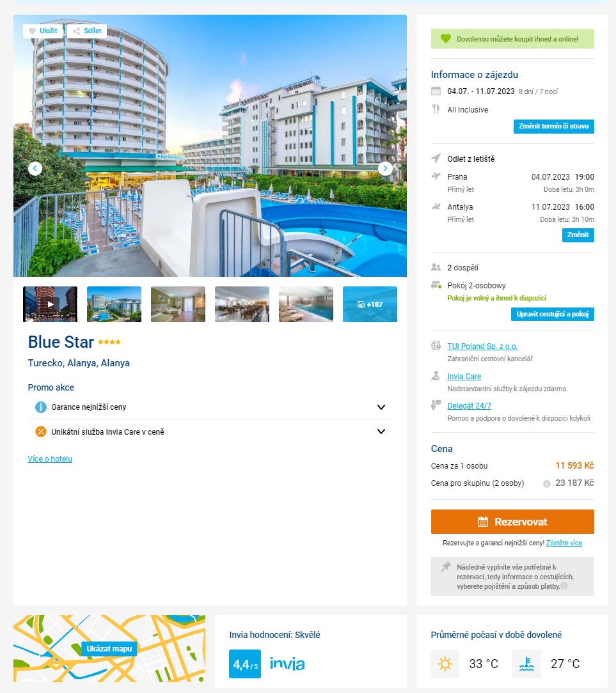Screen dimensions: 616x693
Task: Open Více o hotelu link
Action: (50, 459)
